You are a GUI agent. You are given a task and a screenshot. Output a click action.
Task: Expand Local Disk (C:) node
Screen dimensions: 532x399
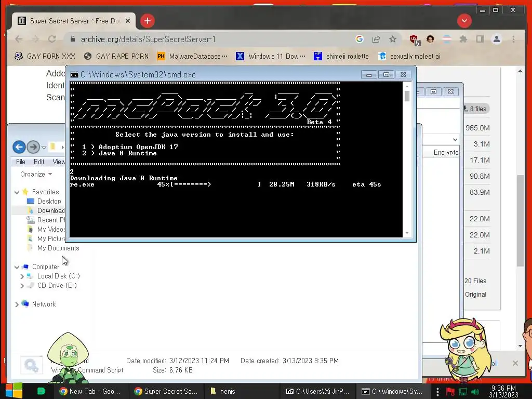pos(22,276)
